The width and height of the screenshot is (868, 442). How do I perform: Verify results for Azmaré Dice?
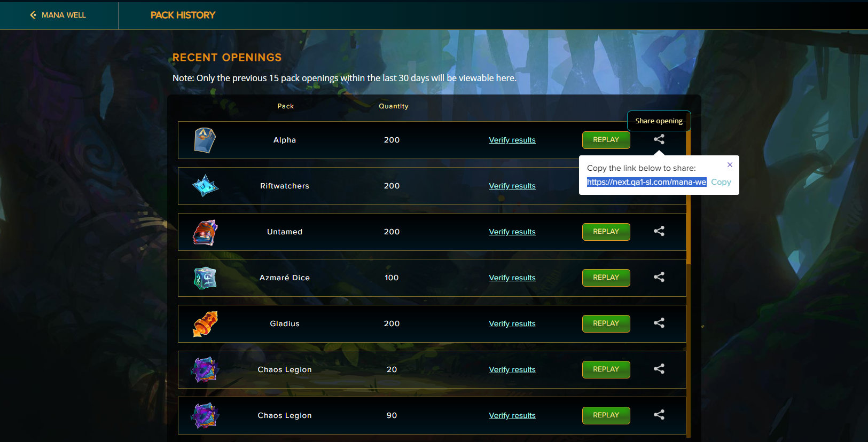512,278
